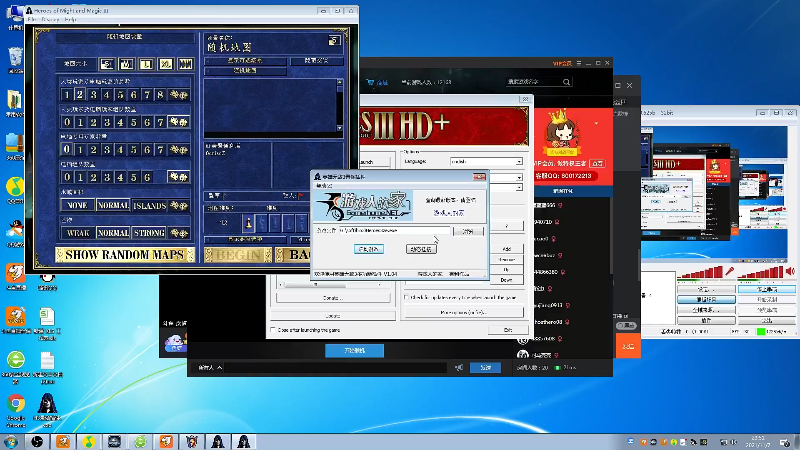The height and width of the screenshot is (450, 800).
Task: Click the file path field in the GameHome dialog
Action: pos(394,231)
